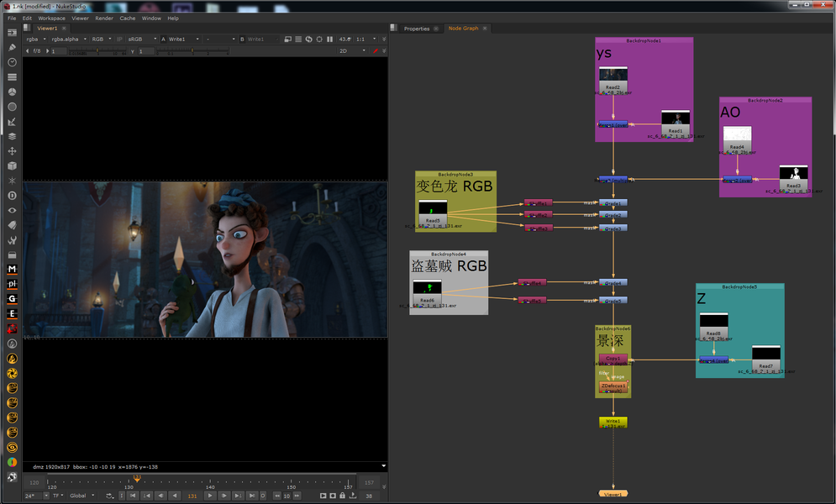This screenshot has width=836, height=504.
Task: Open the sRGB viewer process dropdown
Action: (142, 39)
